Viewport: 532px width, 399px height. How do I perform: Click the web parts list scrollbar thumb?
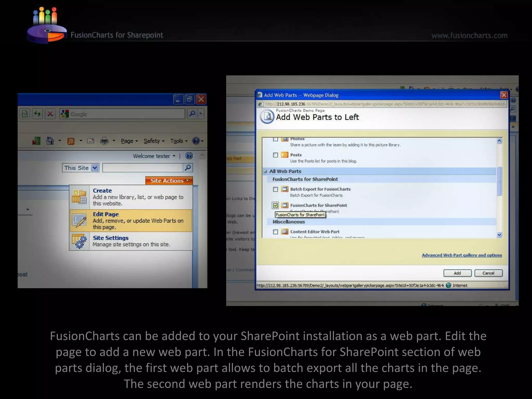click(499, 181)
